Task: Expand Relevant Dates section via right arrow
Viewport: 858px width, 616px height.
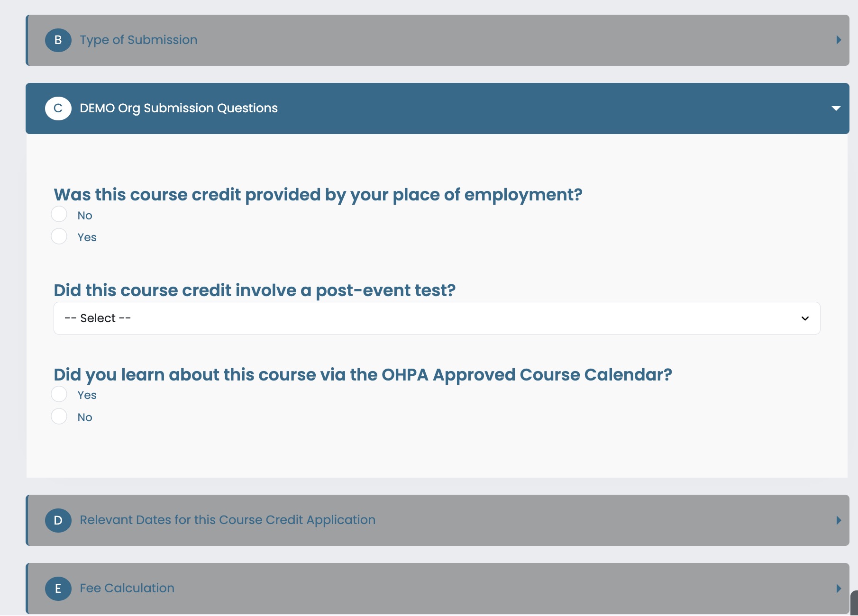Action: point(838,520)
